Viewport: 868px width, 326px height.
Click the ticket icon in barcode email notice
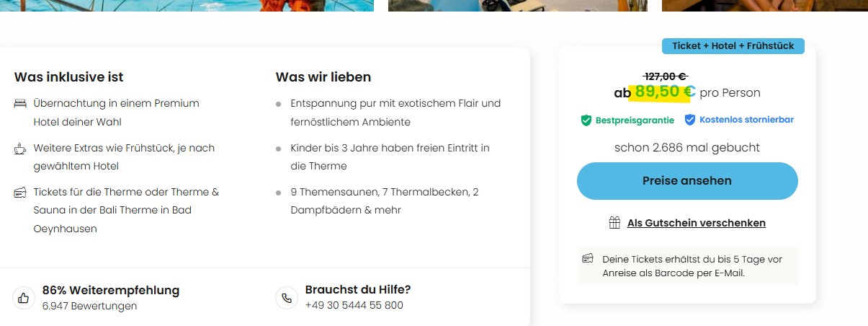point(588,259)
